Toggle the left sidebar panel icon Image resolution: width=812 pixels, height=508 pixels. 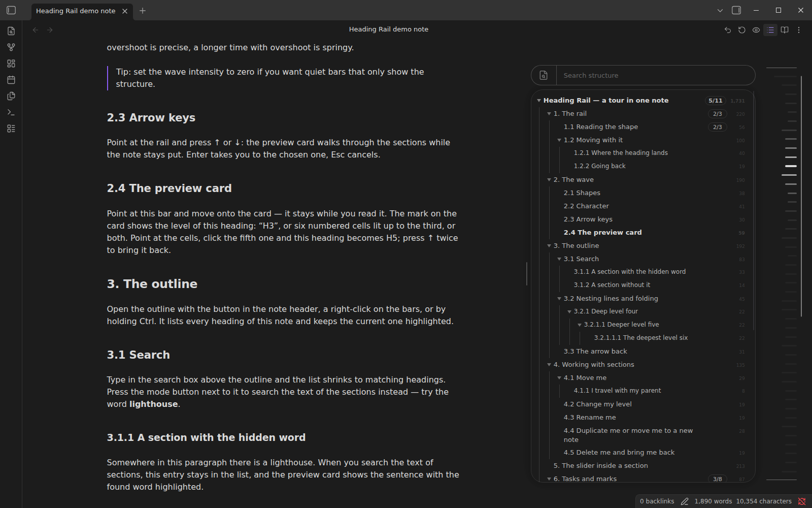coord(11,10)
